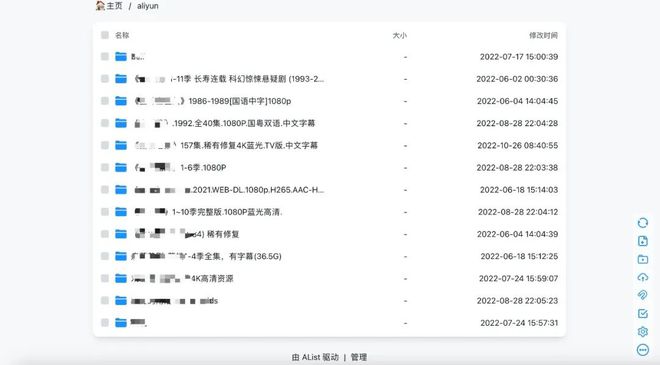
Task: Click folder icon of row dated 2022-07-24 15:57:31
Action: pyautogui.click(x=121, y=323)
